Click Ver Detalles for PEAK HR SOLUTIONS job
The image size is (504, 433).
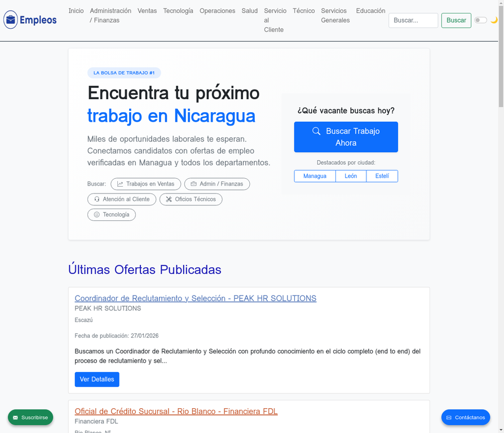[97, 379]
